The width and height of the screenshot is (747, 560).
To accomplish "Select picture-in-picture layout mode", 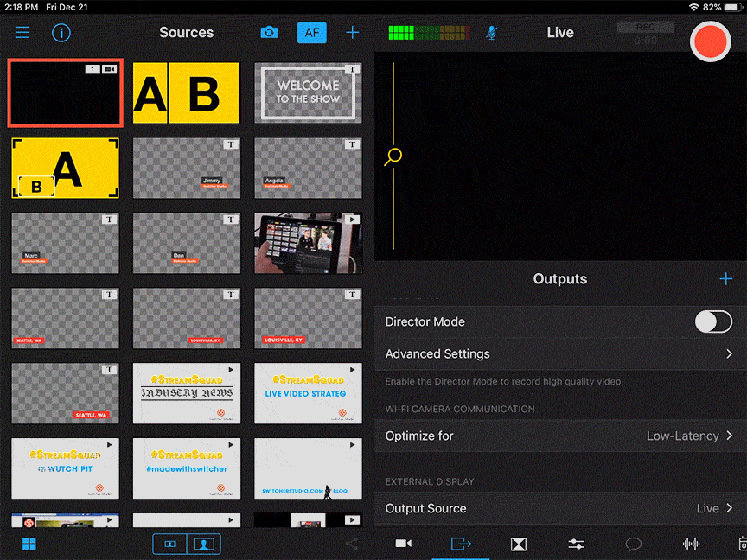I will pyautogui.click(x=204, y=544).
